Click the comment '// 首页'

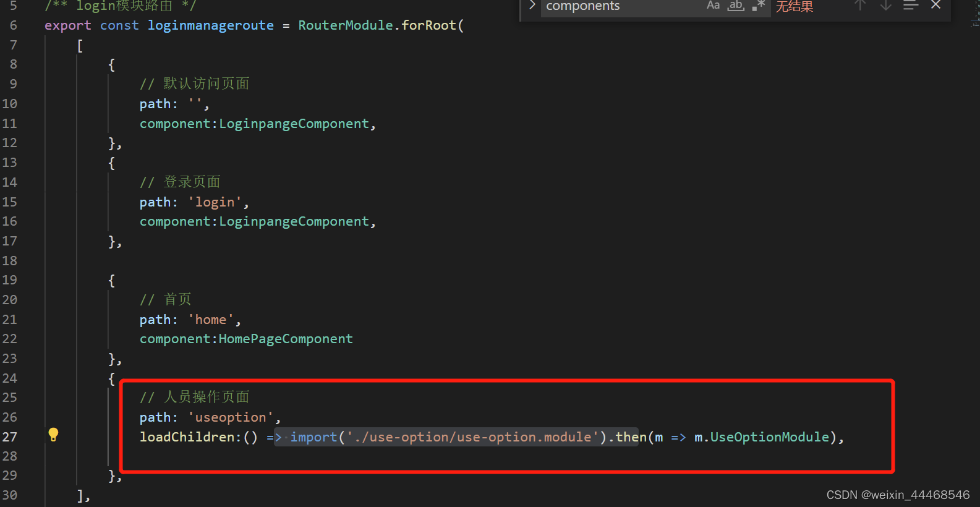pyautogui.click(x=166, y=299)
